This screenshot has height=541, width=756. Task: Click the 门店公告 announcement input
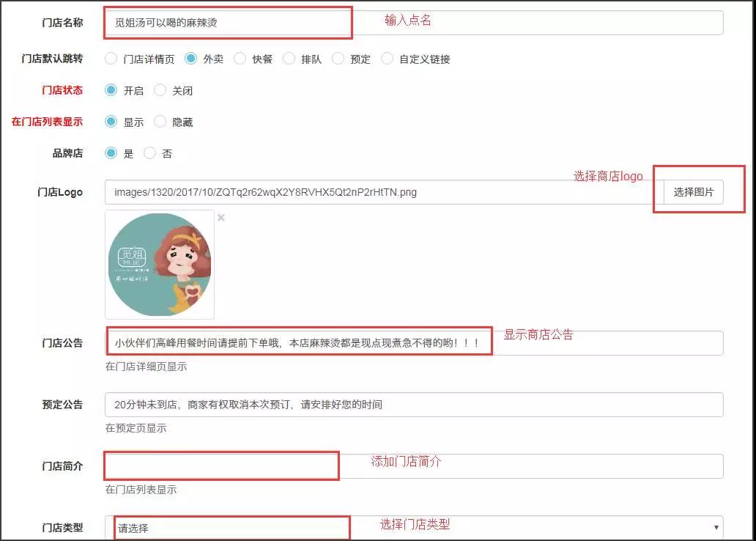[414, 343]
